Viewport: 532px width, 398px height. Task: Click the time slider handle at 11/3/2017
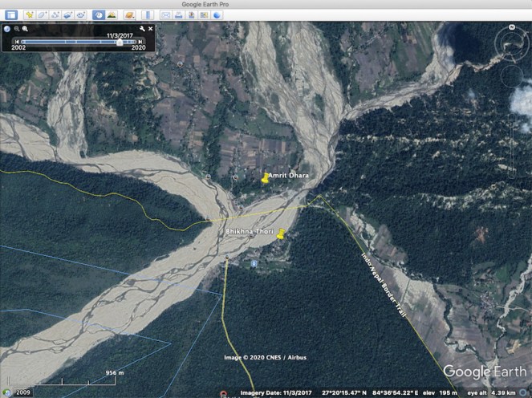coord(120,42)
